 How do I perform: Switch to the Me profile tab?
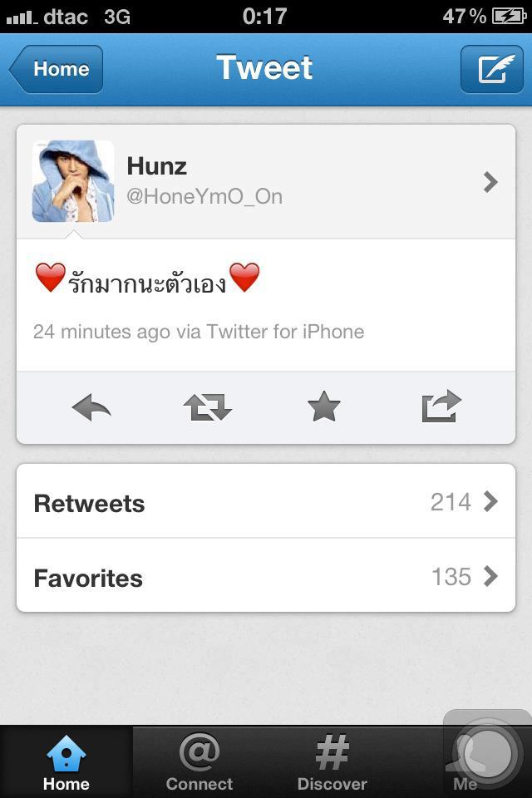[x=465, y=762]
